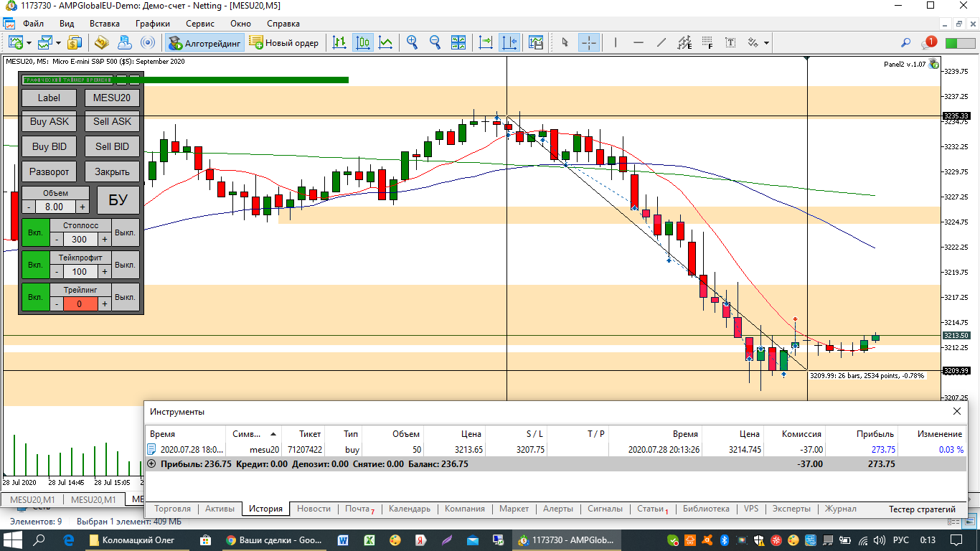Expand the profiles dropdown arrow

click(x=59, y=43)
